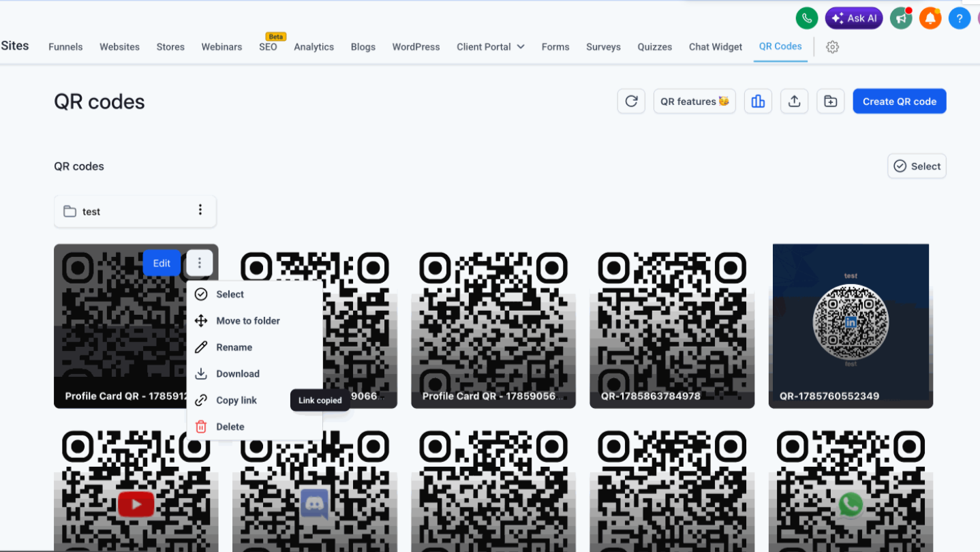Viewport: 980px width, 552px height.
Task: Create a new folder with the folder-plus icon
Action: pos(830,102)
